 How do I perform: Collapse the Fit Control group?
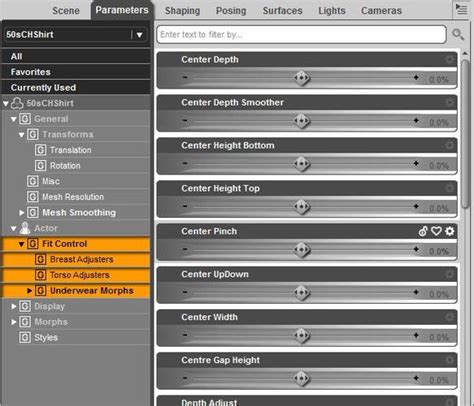21,244
